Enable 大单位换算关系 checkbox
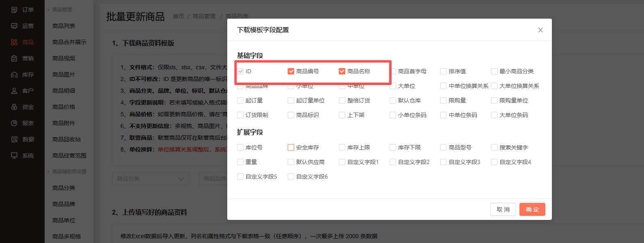The height and width of the screenshot is (243, 644). (x=494, y=86)
